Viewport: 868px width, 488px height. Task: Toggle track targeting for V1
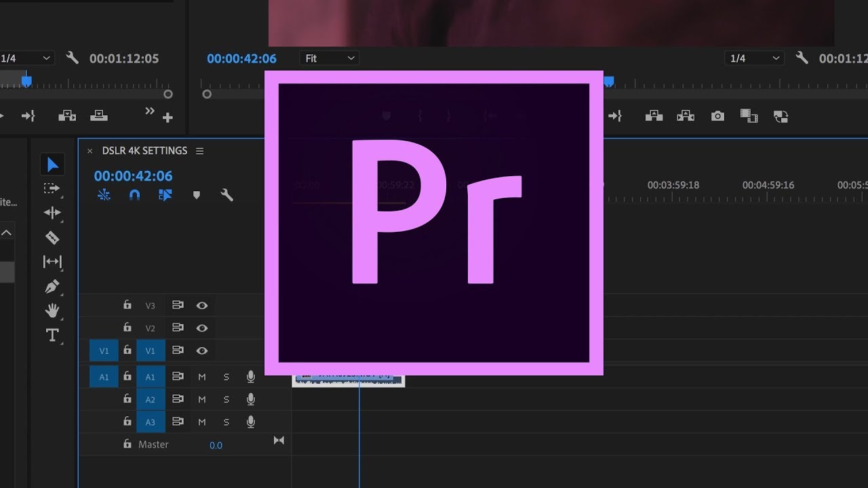tap(151, 351)
